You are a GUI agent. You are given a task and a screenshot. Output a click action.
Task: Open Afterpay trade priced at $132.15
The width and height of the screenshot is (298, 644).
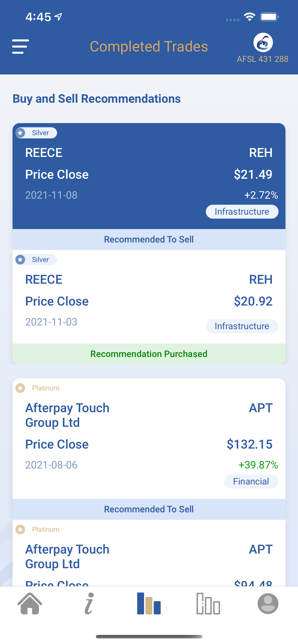(x=149, y=439)
